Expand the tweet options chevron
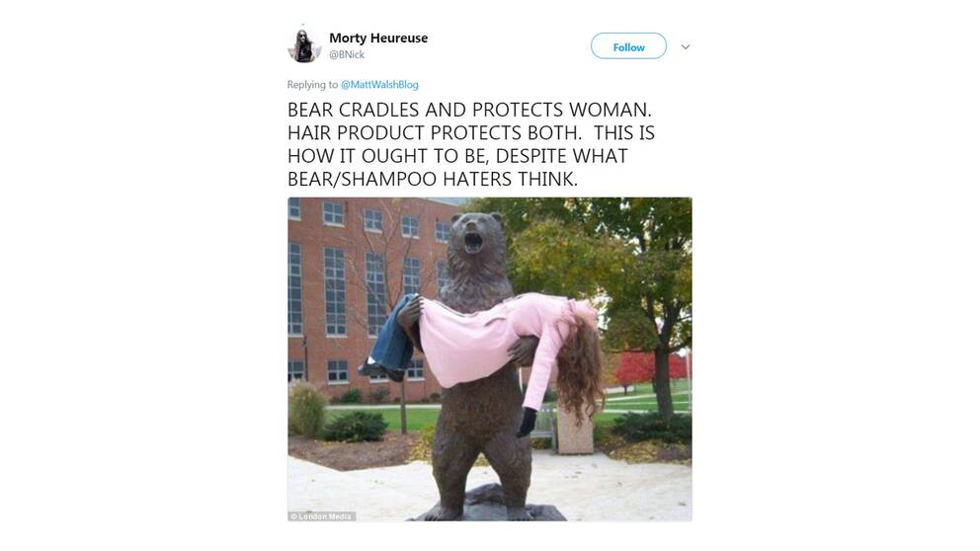Image resolution: width=980 pixels, height=551 pixels. (x=685, y=46)
